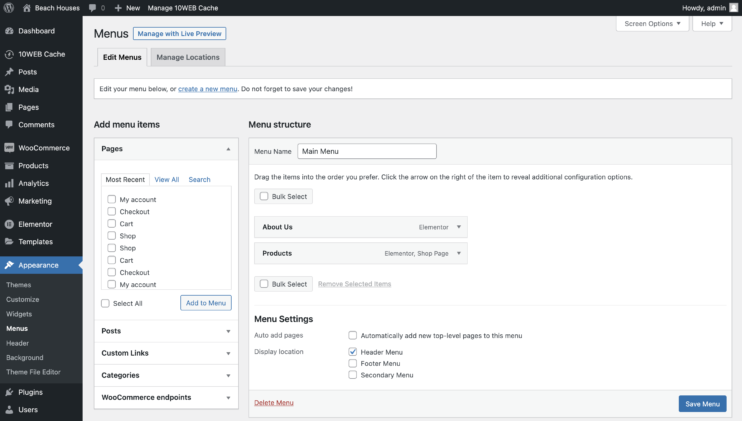Open the comments bubble icon in admin bar
Viewport: 742px width, 421px height.
tap(92, 8)
